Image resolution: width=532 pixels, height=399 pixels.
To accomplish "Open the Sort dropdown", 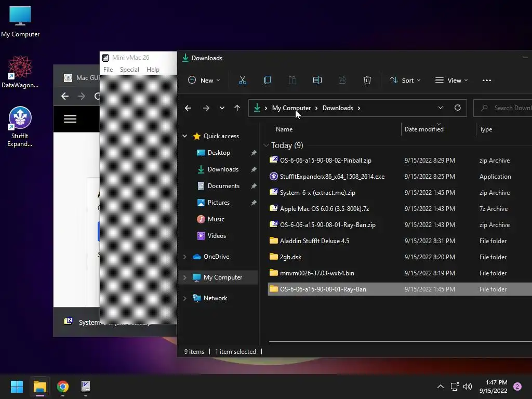I will (405, 81).
